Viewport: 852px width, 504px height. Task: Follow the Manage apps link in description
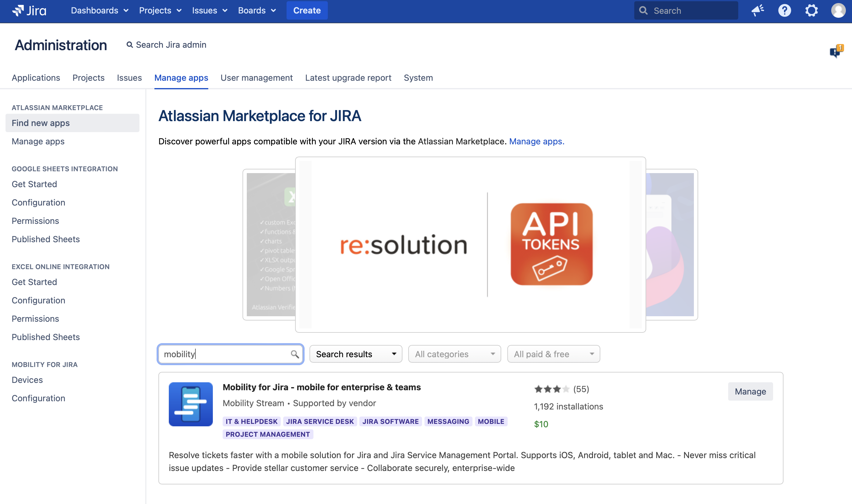[x=536, y=141]
